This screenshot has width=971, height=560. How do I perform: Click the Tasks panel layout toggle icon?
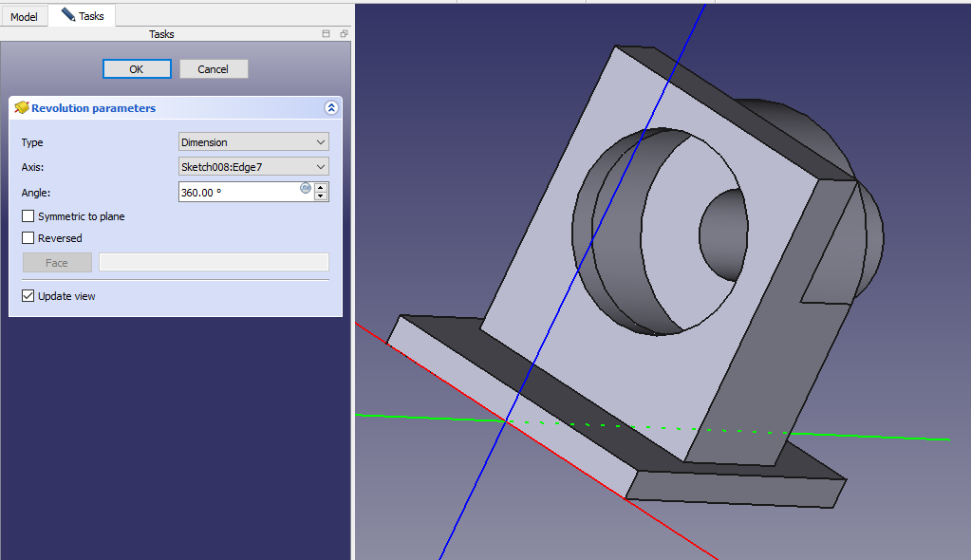coord(326,34)
